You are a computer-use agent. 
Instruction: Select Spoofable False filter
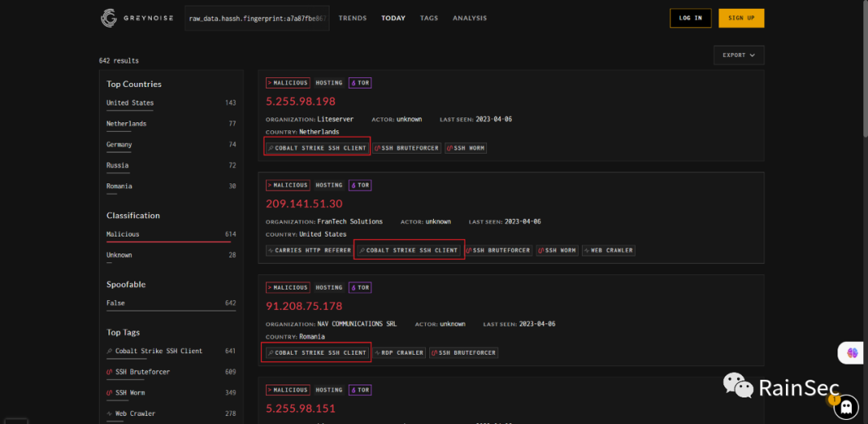pos(171,304)
